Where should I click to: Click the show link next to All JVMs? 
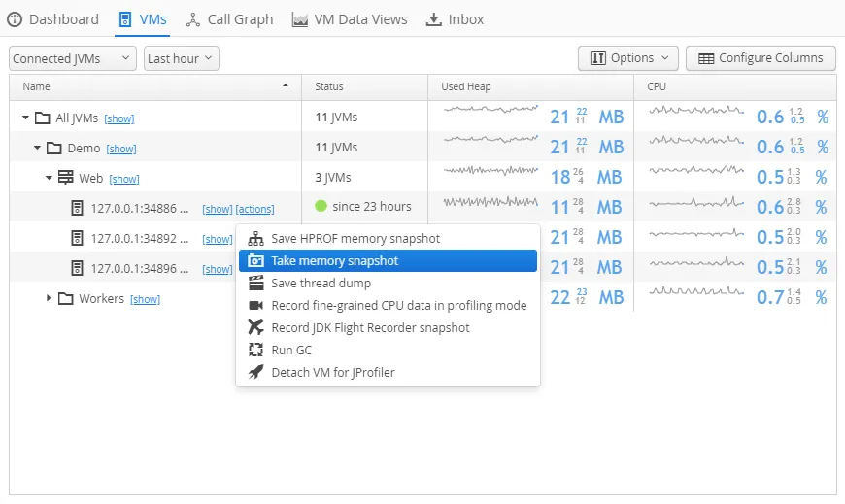tap(119, 118)
